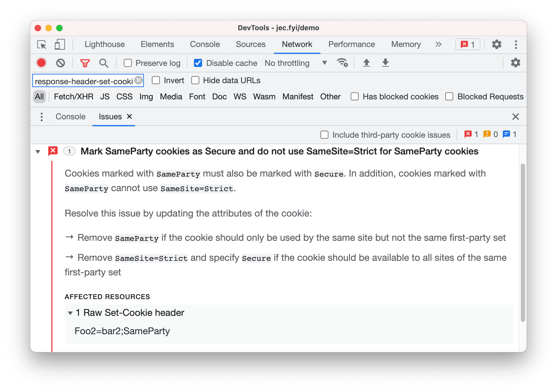The width and height of the screenshot is (557, 392).
Task: Click the error count badge showing 1
Action: point(467,45)
